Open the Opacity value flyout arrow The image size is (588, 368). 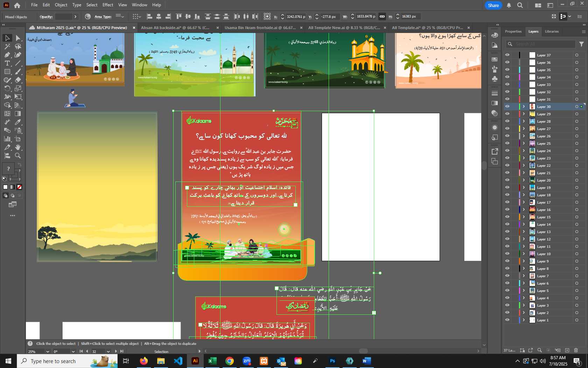coord(75,17)
